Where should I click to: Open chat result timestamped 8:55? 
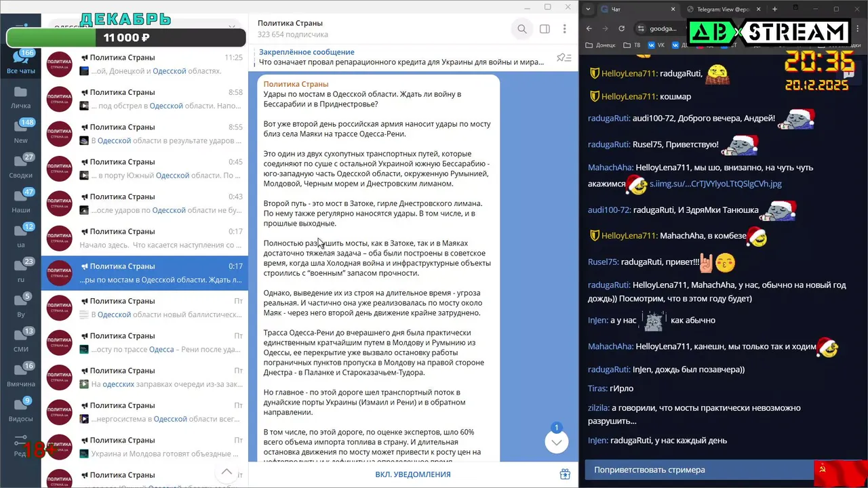[x=144, y=134]
